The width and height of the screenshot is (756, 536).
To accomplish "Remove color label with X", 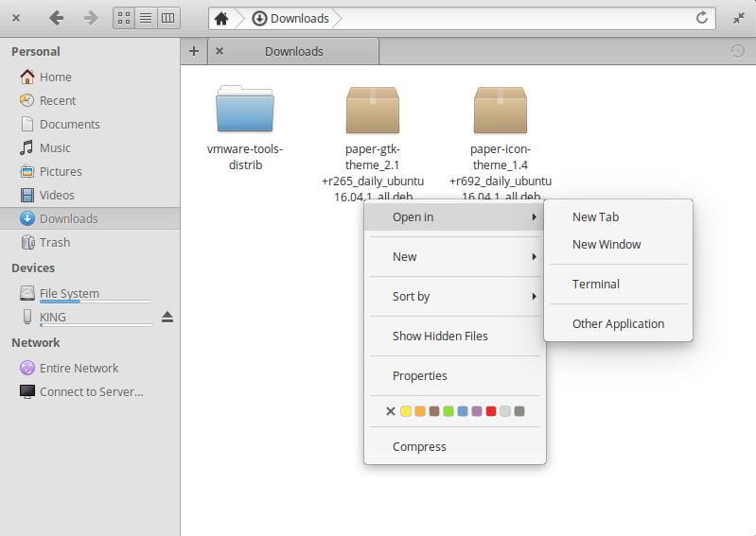I will click(x=391, y=411).
